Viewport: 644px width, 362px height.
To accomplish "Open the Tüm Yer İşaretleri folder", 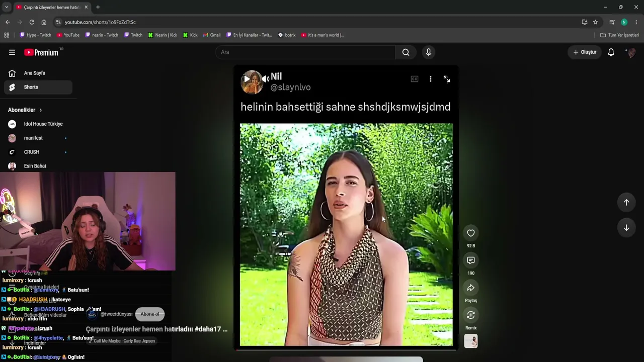I will tap(619, 35).
